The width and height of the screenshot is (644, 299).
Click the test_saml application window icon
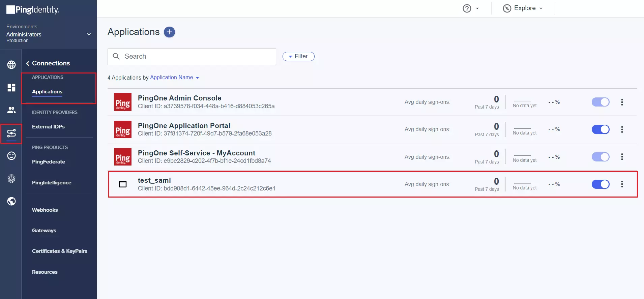[123, 184]
